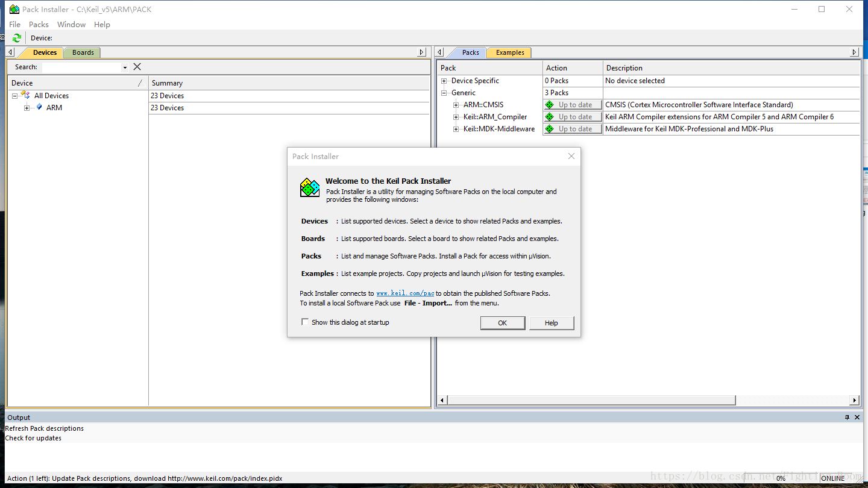Viewport: 868px width, 488px height.
Task: Click the packs list scrollbar right arrow
Action: tap(854, 400)
